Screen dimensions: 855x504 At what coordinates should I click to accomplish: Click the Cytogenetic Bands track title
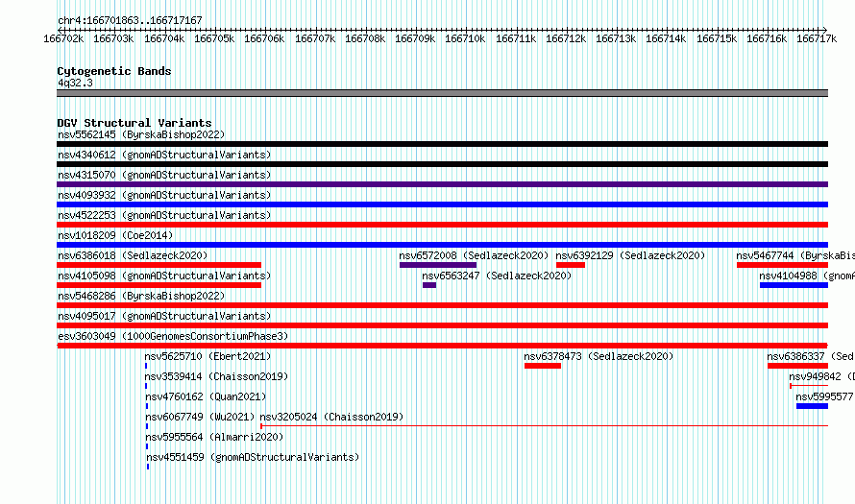[114, 71]
